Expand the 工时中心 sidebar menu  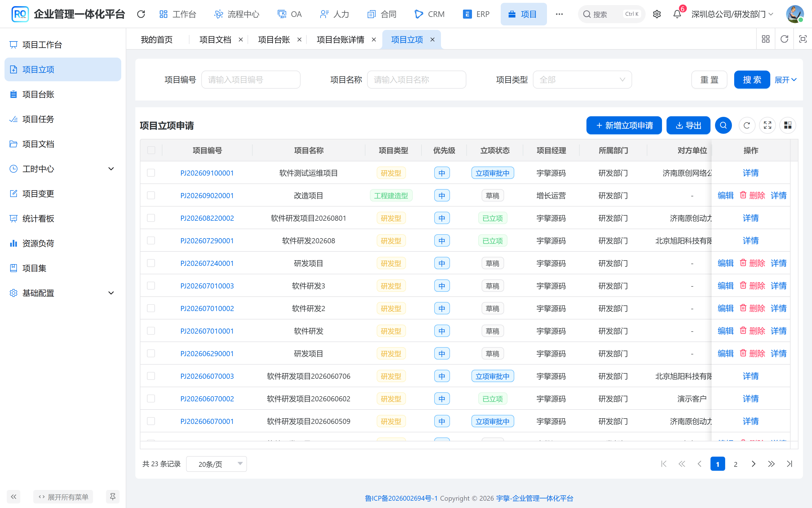63,169
